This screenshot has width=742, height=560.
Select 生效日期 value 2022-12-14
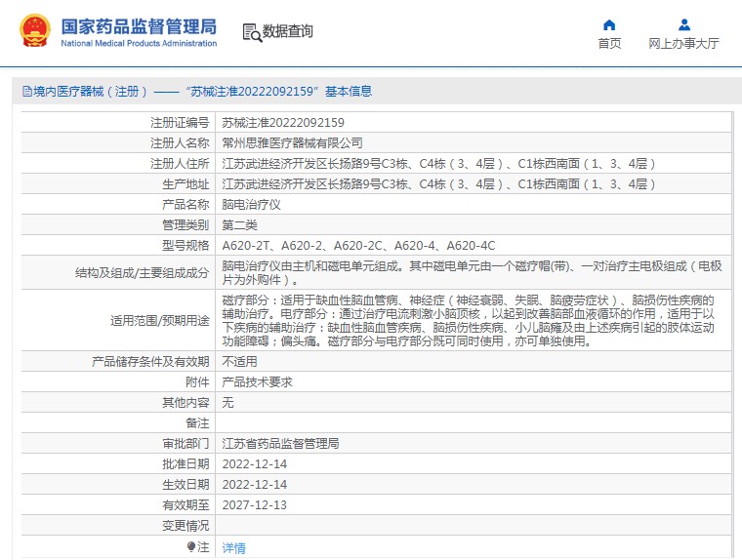pyautogui.click(x=255, y=484)
